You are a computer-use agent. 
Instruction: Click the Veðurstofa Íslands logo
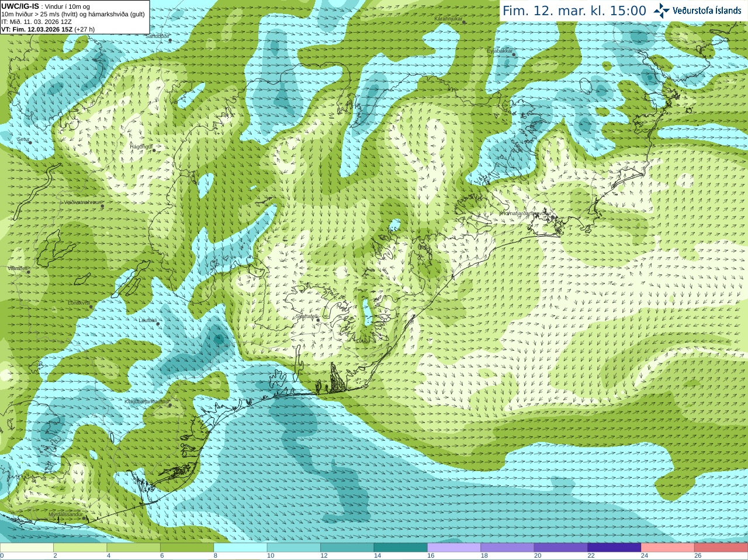(x=697, y=11)
